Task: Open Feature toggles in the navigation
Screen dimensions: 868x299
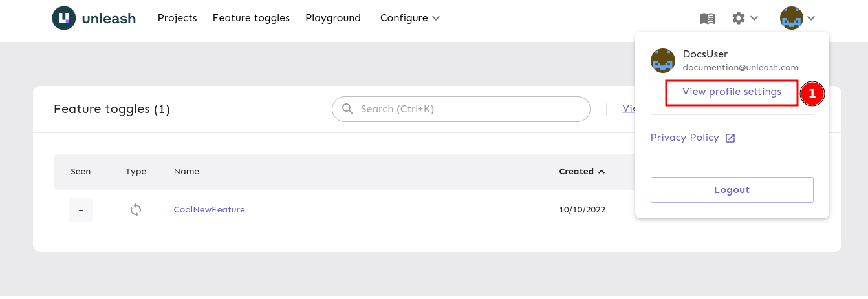Action: (251, 18)
